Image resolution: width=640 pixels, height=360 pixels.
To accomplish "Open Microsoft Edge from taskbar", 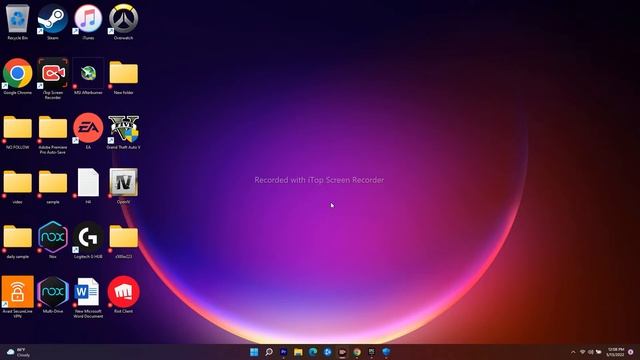I will coord(313,352).
